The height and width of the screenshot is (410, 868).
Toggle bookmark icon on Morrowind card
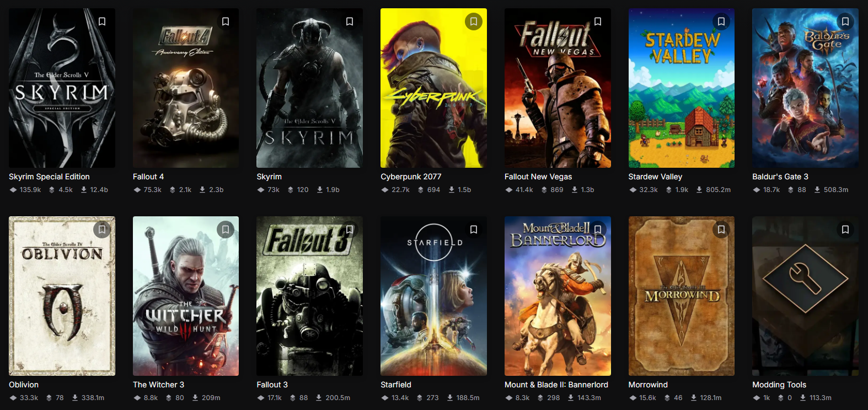pyautogui.click(x=721, y=230)
